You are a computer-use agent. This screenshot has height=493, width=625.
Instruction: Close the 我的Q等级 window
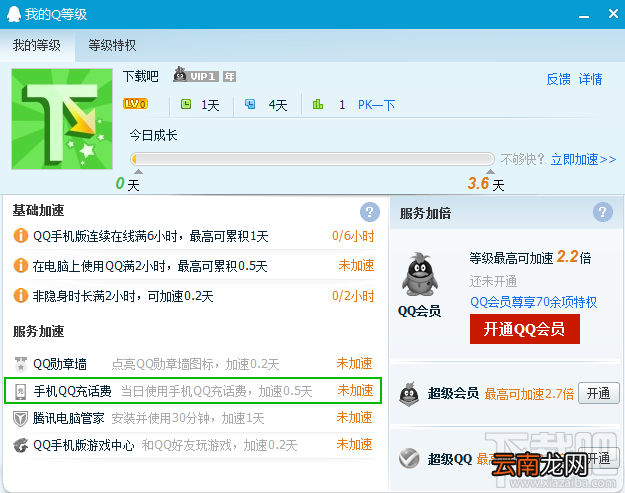[x=613, y=14]
